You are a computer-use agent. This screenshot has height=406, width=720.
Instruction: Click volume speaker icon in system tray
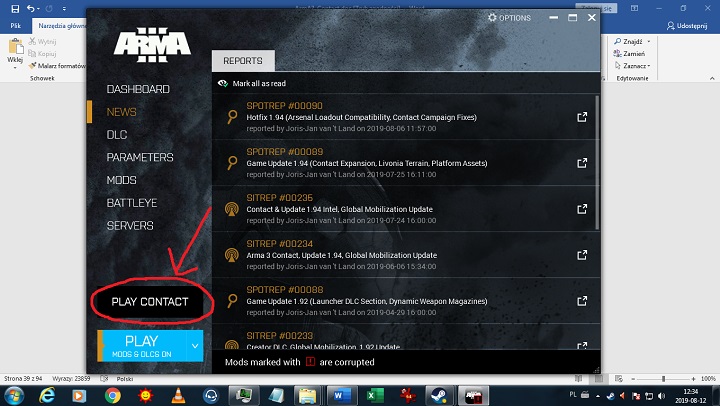pos(661,395)
